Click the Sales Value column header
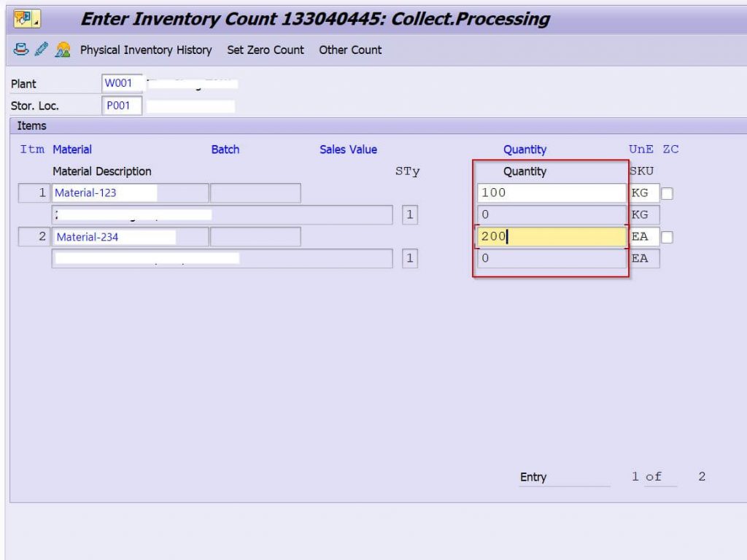This screenshot has width=747, height=560. click(x=348, y=149)
